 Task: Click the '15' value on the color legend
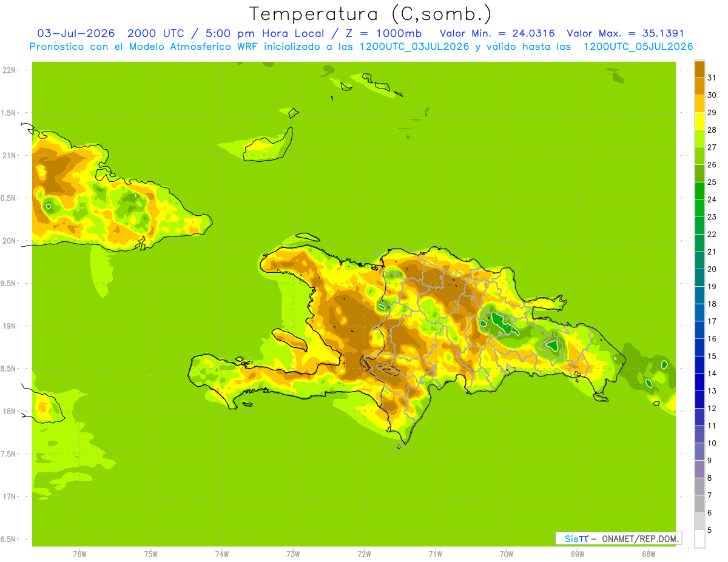click(x=712, y=356)
